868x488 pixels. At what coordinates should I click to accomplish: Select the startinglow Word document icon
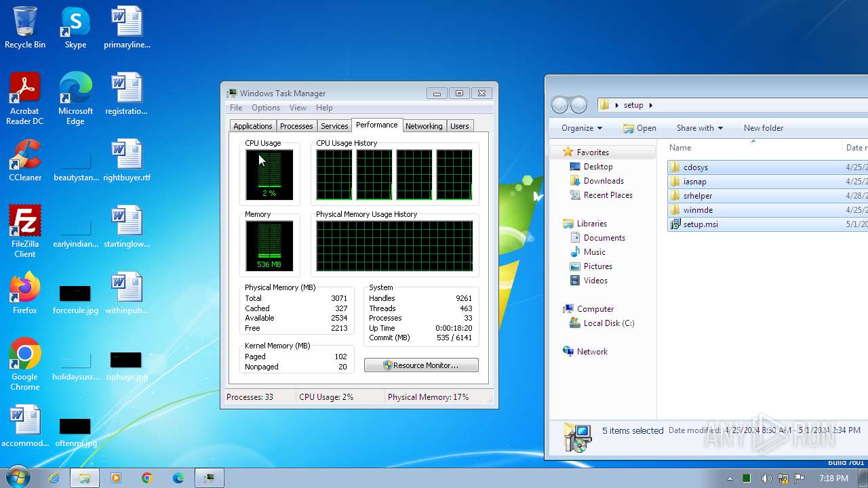[127, 228]
